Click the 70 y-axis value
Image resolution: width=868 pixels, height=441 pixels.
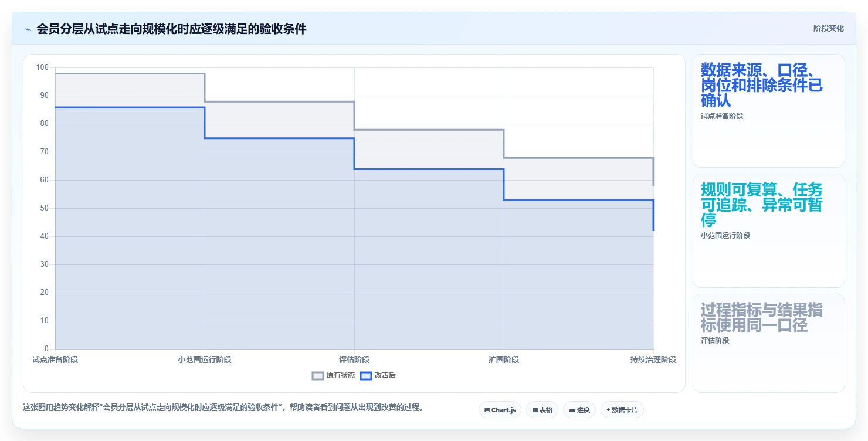click(45, 152)
